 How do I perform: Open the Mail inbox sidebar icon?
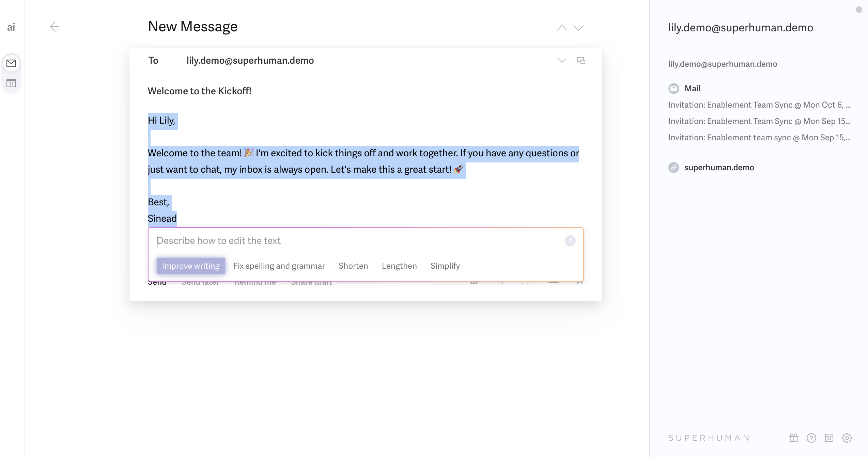click(11, 63)
